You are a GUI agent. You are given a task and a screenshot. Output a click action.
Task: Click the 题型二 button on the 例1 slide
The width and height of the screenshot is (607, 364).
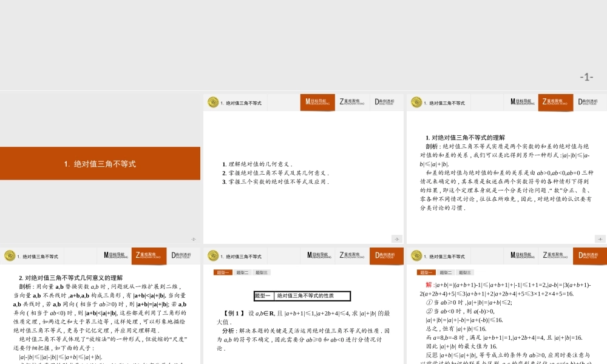pyautogui.click(x=242, y=273)
